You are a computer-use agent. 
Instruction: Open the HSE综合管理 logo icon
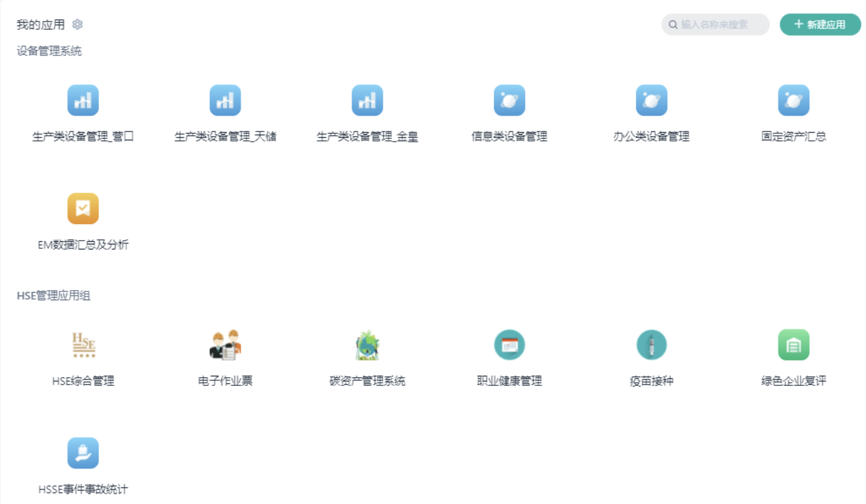(83, 345)
